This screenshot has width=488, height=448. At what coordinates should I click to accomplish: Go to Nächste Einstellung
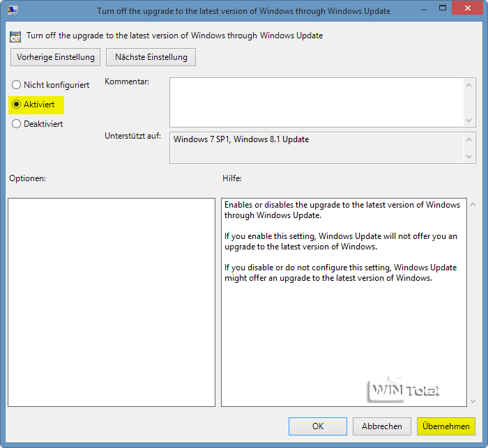(151, 57)
